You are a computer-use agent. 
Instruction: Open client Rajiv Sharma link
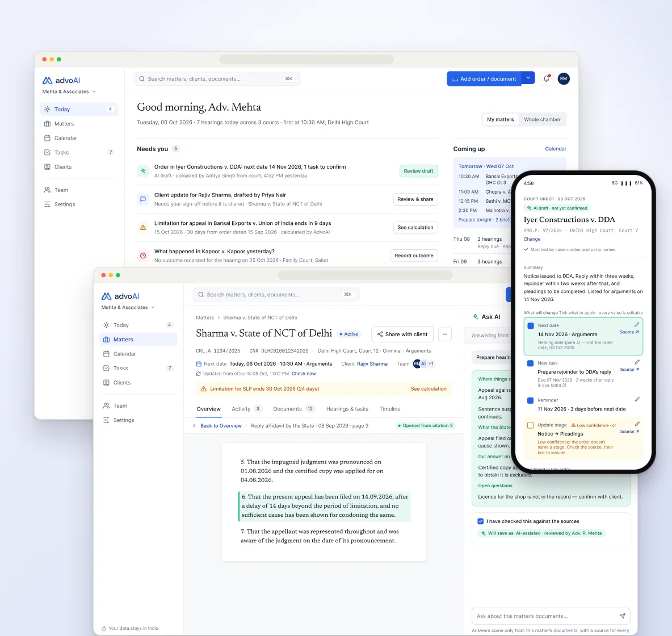tap(372, 363)
